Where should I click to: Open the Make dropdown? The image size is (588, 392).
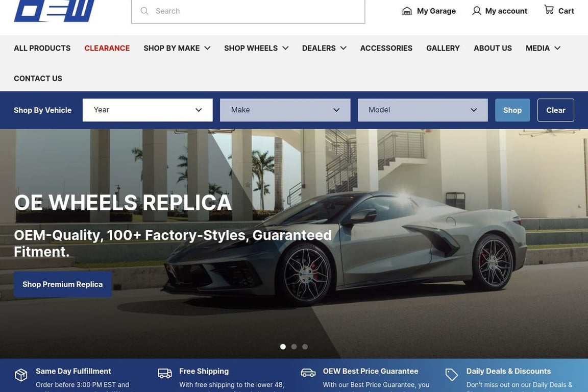(285, 110)
